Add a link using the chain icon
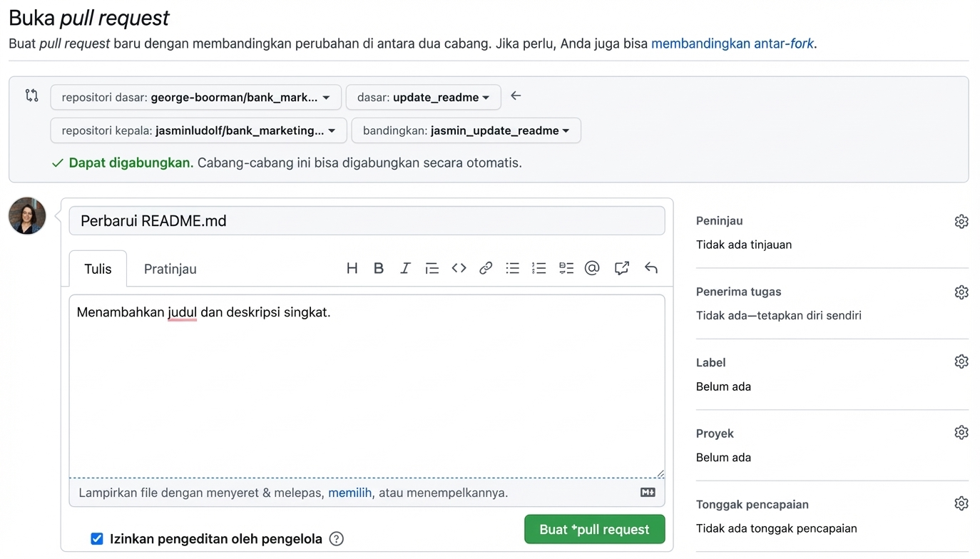The width and height of the screenshot is (980, 559). (486, 268)
